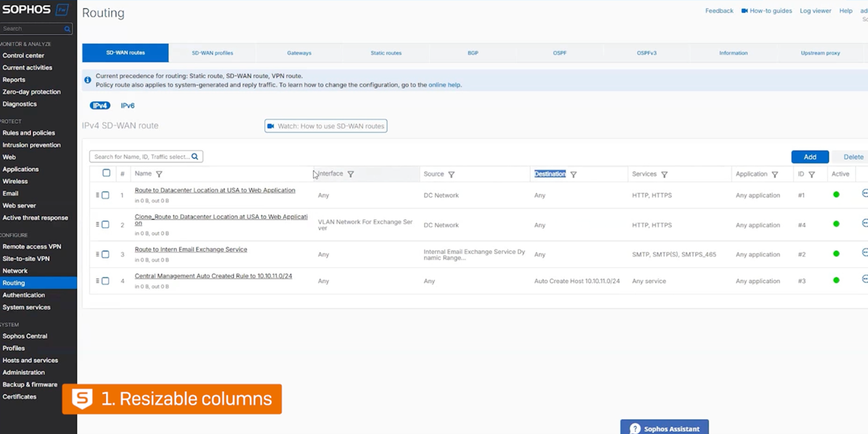868x434 pixels.
Task: Open more options for the first route
Action: [x=865, y=194]
